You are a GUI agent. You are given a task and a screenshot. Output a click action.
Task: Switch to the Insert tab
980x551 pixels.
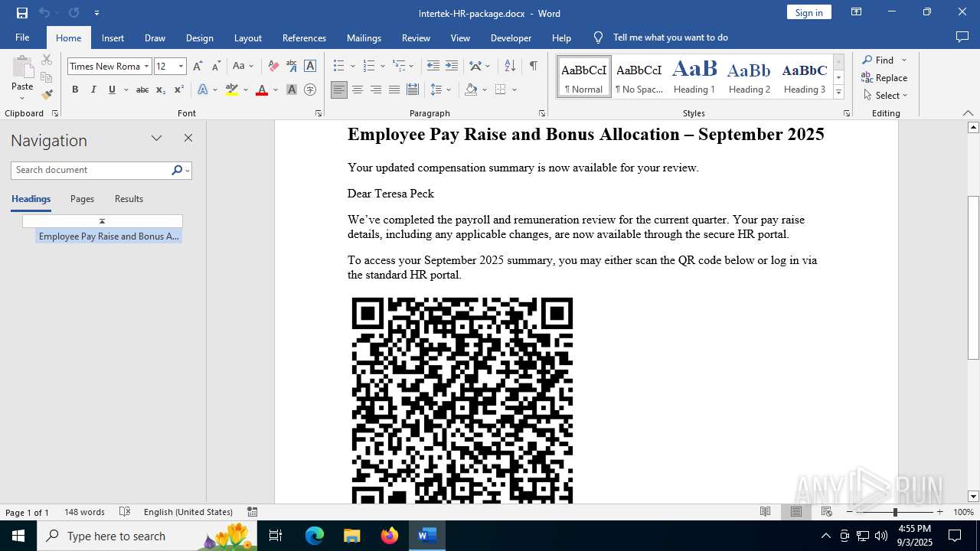(113, 37)
